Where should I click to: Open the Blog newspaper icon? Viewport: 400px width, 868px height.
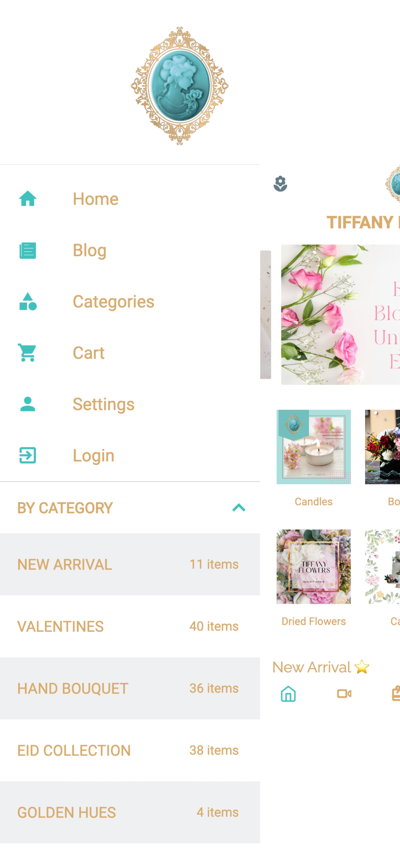(28, 250)
